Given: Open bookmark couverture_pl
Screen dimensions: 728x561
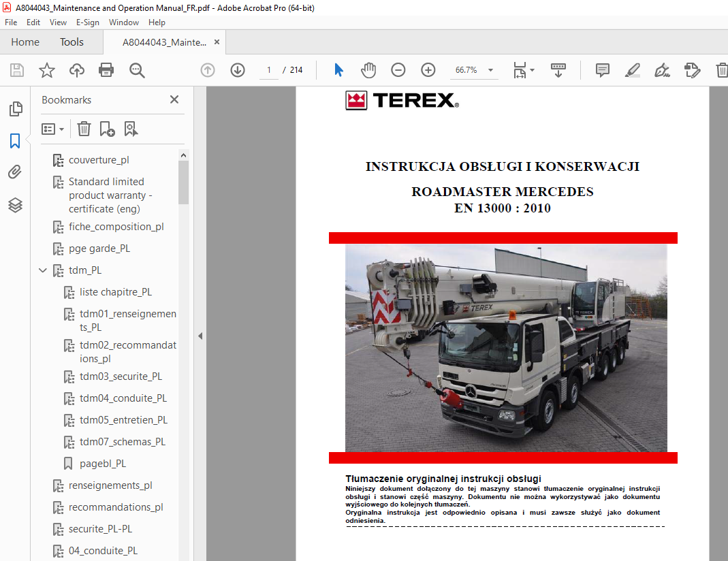Looking at the screenshot, I should 99,160.
